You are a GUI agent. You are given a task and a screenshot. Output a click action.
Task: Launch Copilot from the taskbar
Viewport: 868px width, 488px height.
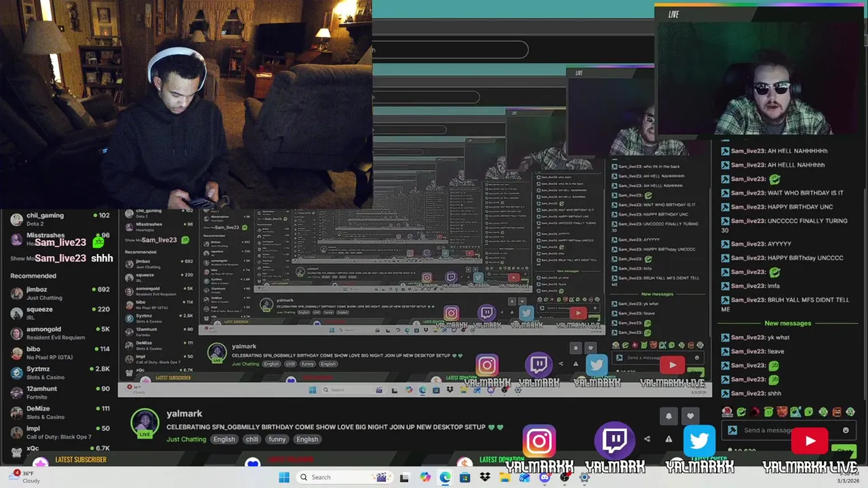tap(425, 477)
